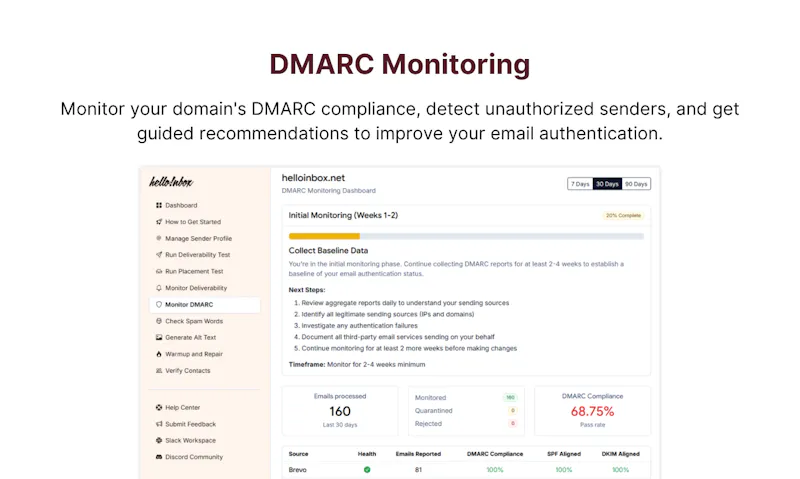Click the Quarantined count badge
Viewport: 800px width, 479px height.
click(x=513, y=411)
